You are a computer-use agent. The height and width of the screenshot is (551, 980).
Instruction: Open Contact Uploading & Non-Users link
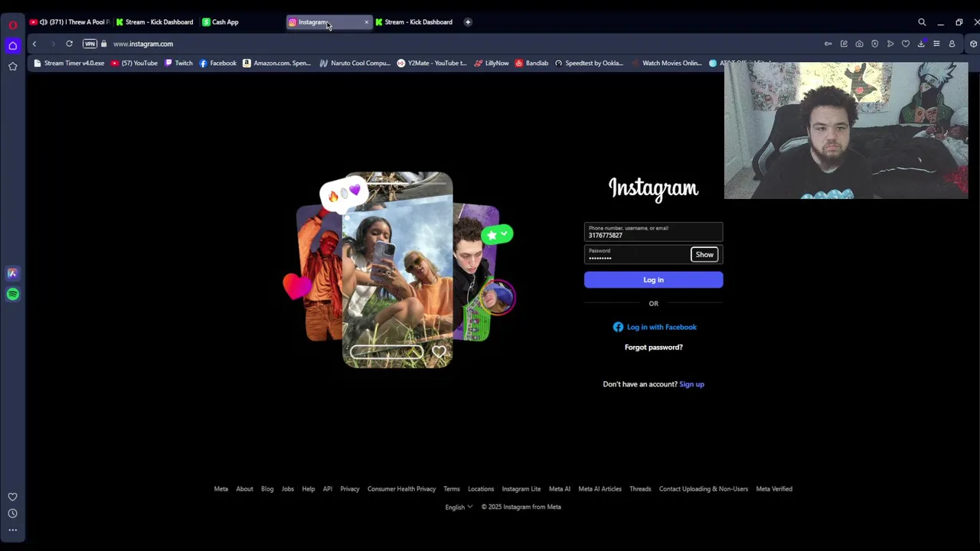(x=704, y=489)
